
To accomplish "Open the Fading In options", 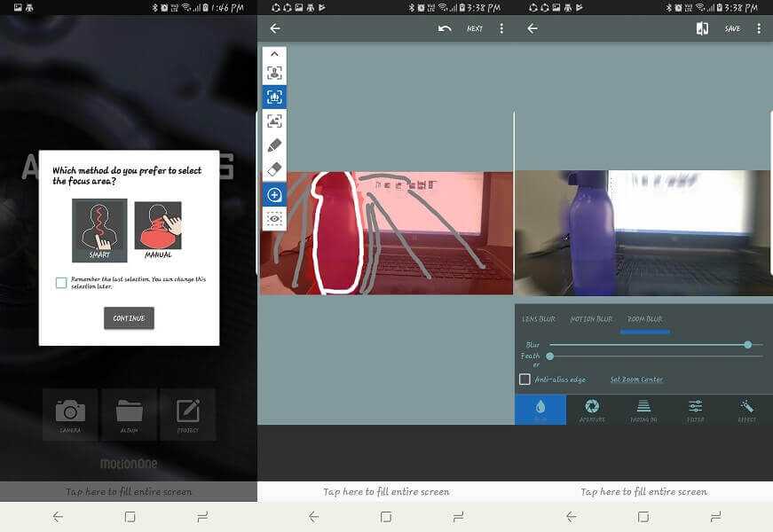I will [643, 409].
